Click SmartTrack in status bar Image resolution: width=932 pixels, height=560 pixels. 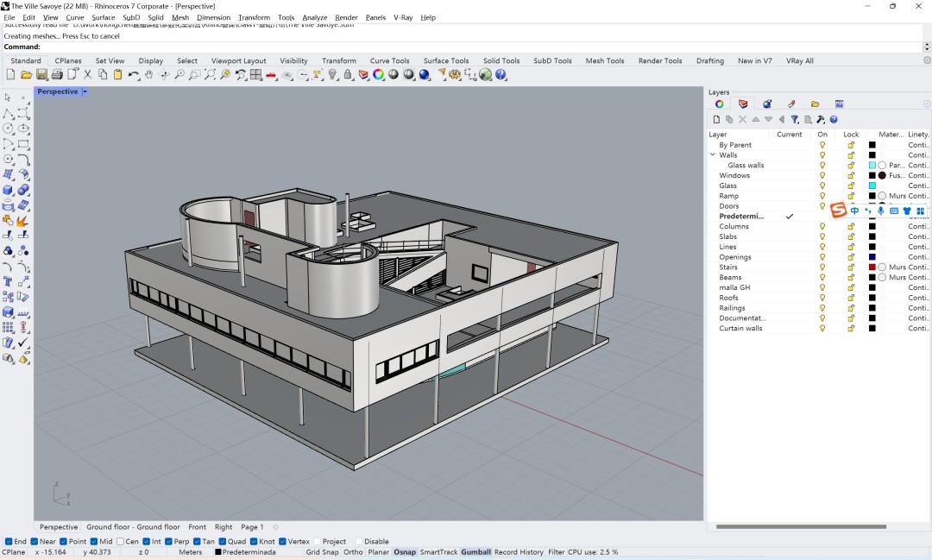click(x=438, y=552)
